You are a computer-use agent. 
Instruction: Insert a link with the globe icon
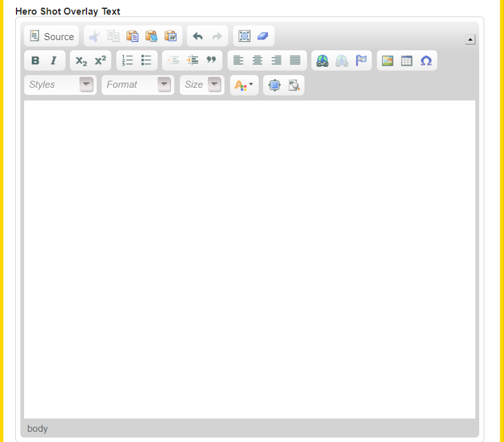(x=323, y=60)
